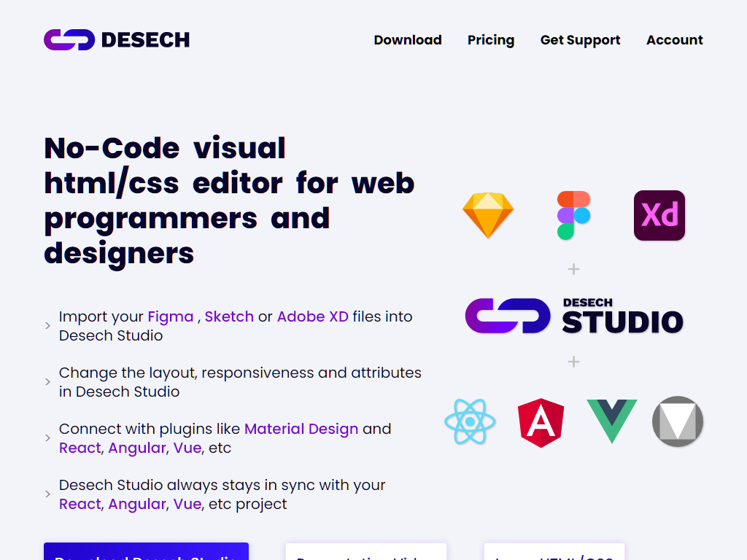Follow the Sketch link in the import bullet
The image size is (747, 560).
coord(229,316)
